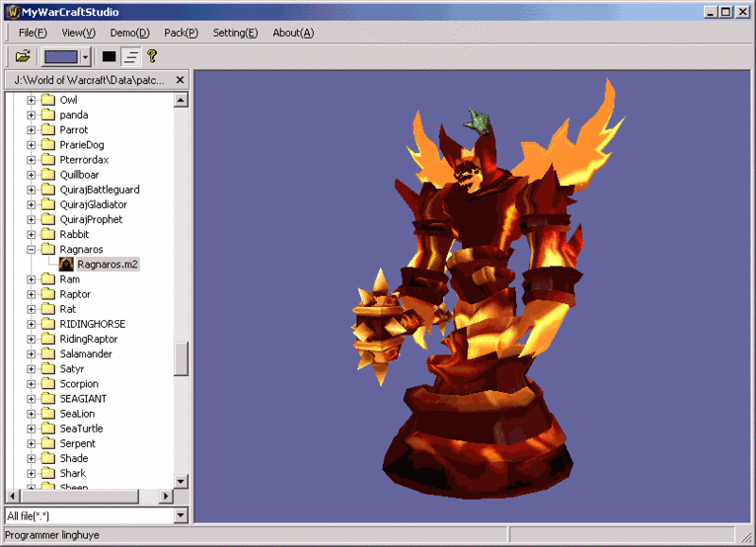Expand the Quillboar folder
This screenshot has width=756, height=547.
pos(31,175)
